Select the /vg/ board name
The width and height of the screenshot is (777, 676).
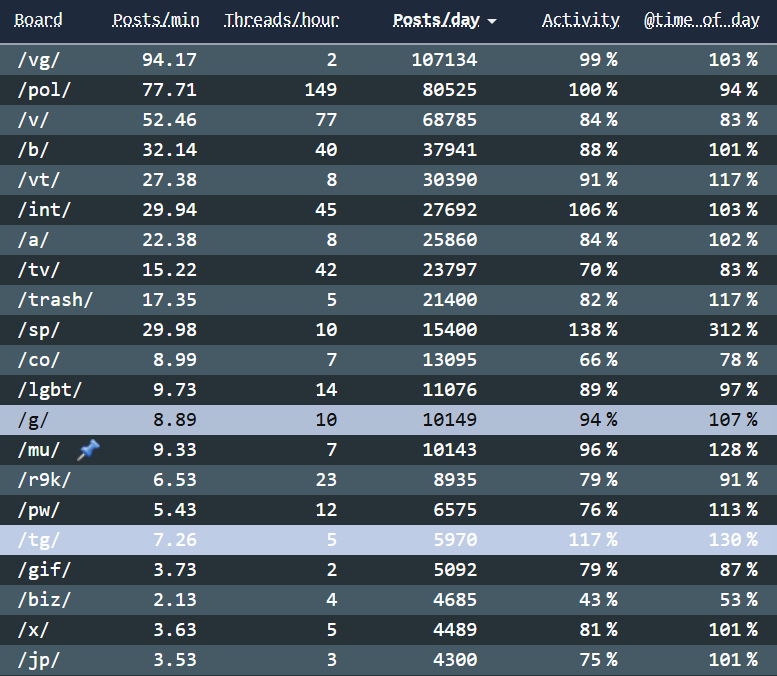point(38,60)
